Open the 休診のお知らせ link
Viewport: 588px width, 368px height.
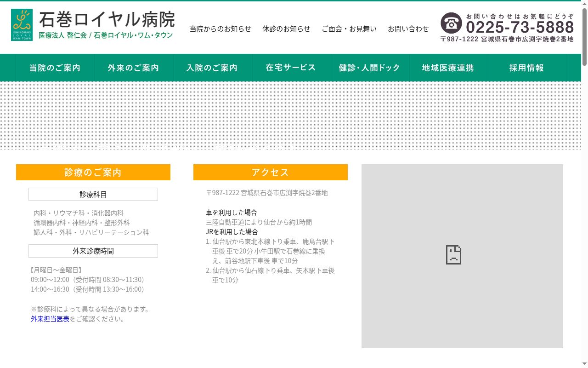coord(287,29)
